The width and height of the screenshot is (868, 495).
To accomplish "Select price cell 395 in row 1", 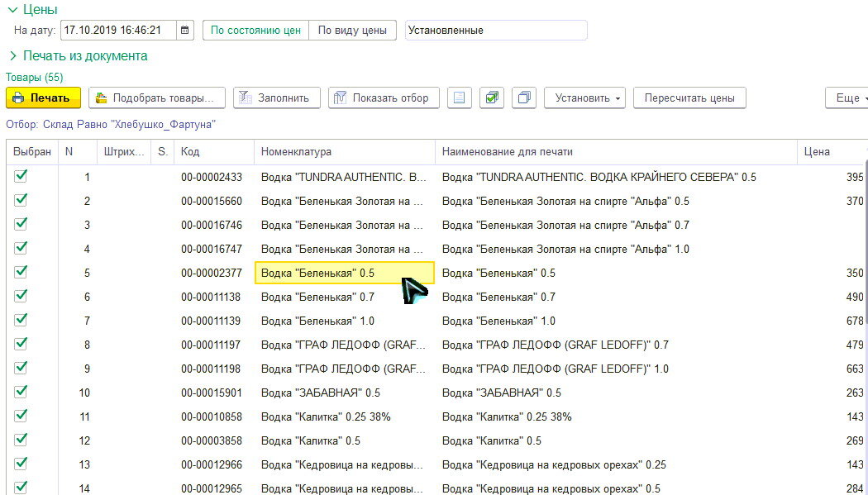I will 831,177.
